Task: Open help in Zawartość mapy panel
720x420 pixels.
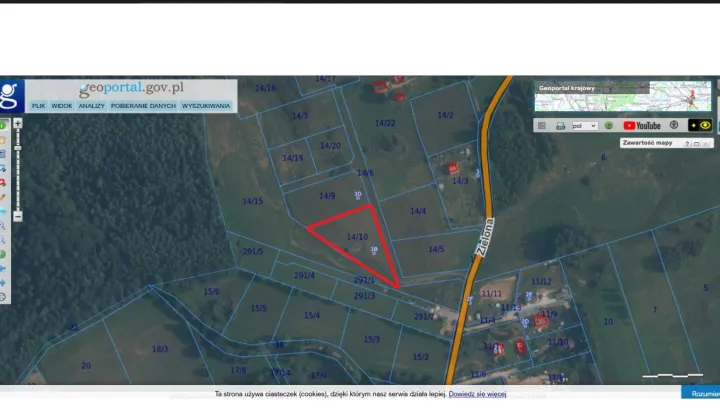Action: click(x=687, y=144)
